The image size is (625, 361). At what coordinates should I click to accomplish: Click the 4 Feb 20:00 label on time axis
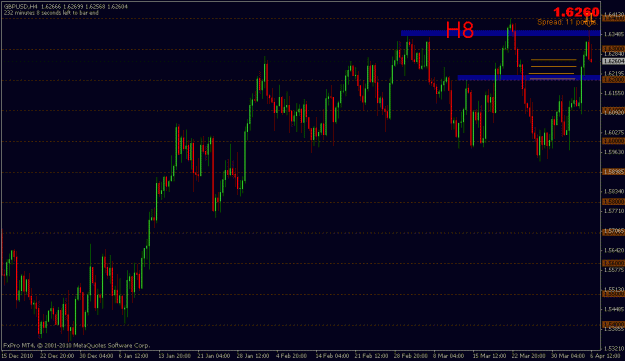291,355
